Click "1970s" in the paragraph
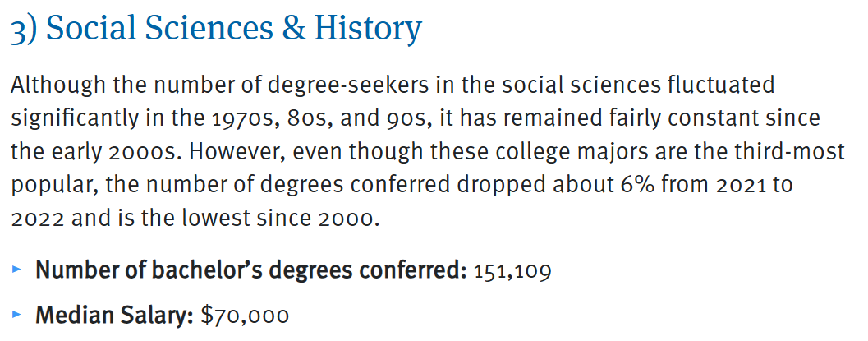This screenshot has height=341, width=868. tap(248, 118)
